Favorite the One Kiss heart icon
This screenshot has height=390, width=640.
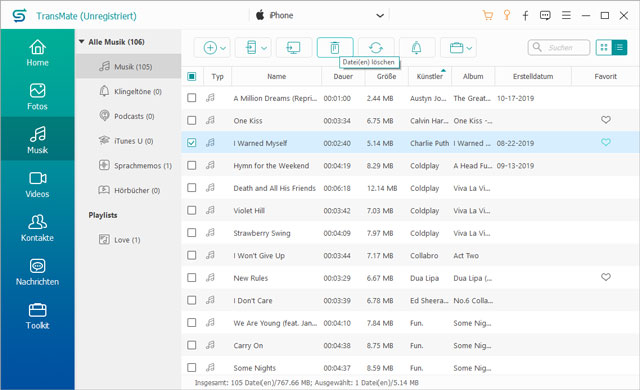[606, 120]
